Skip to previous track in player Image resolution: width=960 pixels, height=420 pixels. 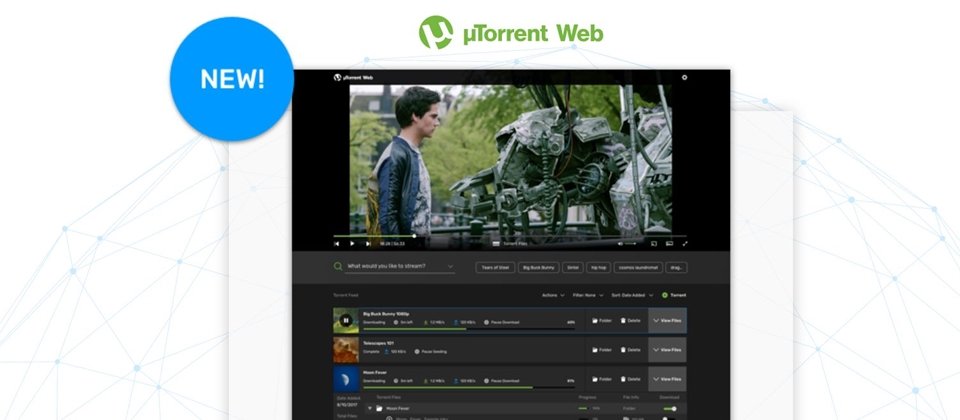click(336, 244)
